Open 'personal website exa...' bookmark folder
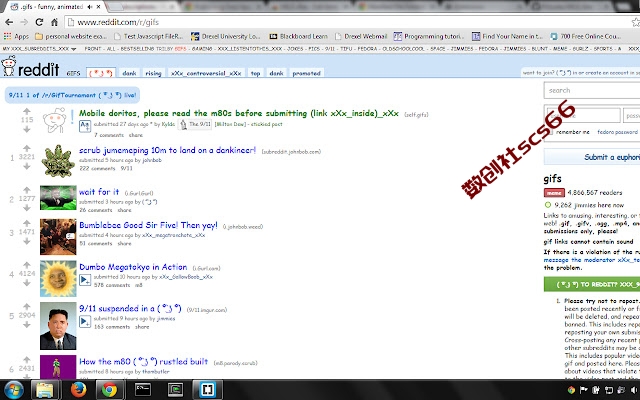 pyautogui.click(x=71, y=36)
